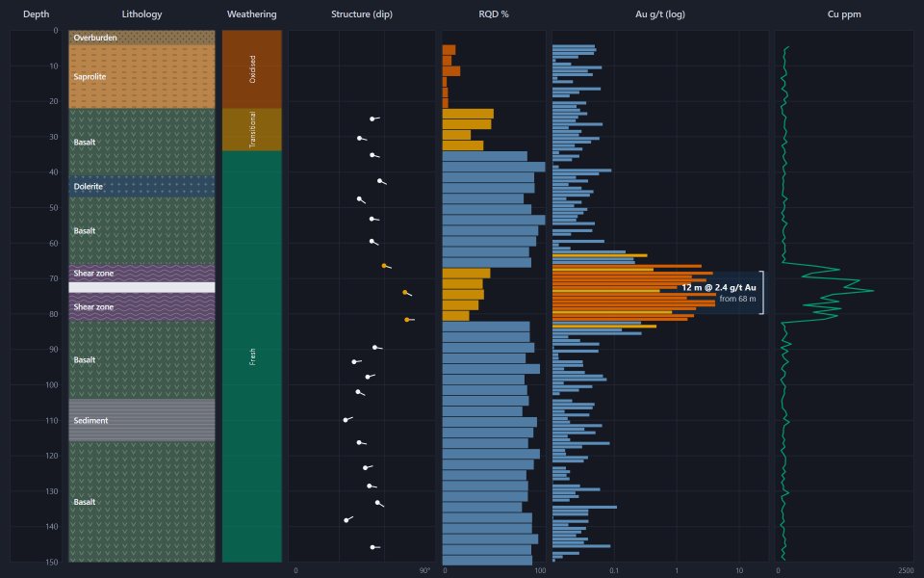This screenshot has height=578, width=924.
Task: Select the "Structure (dip)" track header
Action: tap(362, 14)
